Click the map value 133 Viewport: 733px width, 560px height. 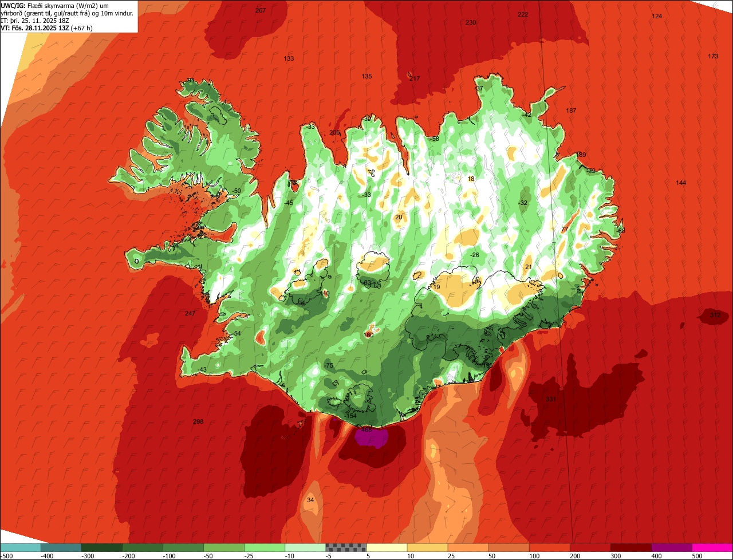289,58
